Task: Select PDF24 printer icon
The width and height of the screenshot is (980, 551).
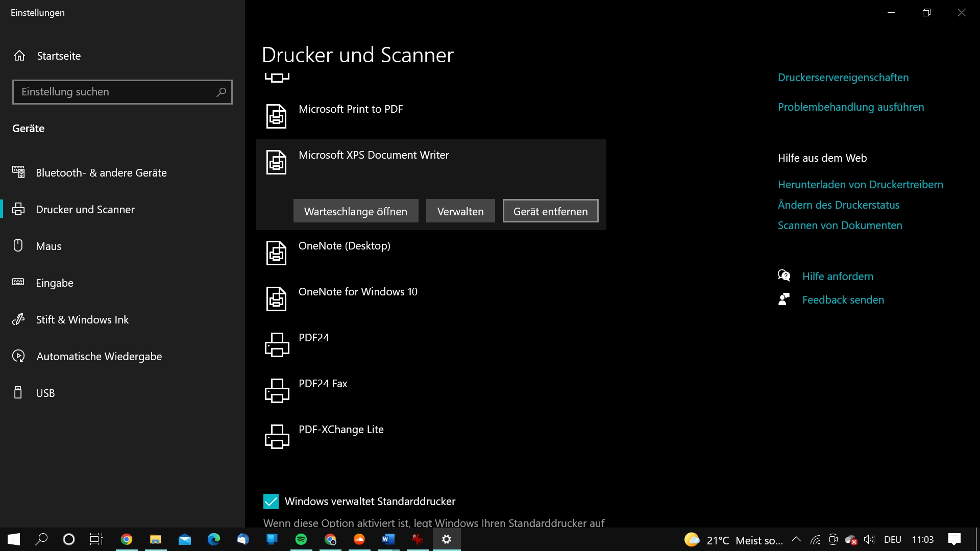Action: [x=277, y=345]
